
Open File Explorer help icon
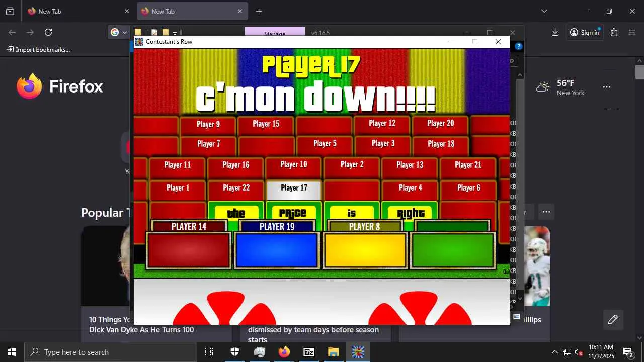[519, 46]
